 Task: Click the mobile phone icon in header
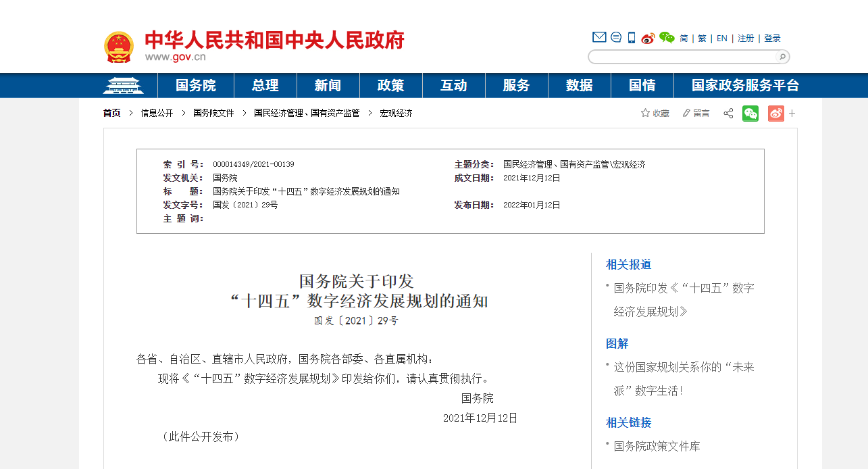632,38
